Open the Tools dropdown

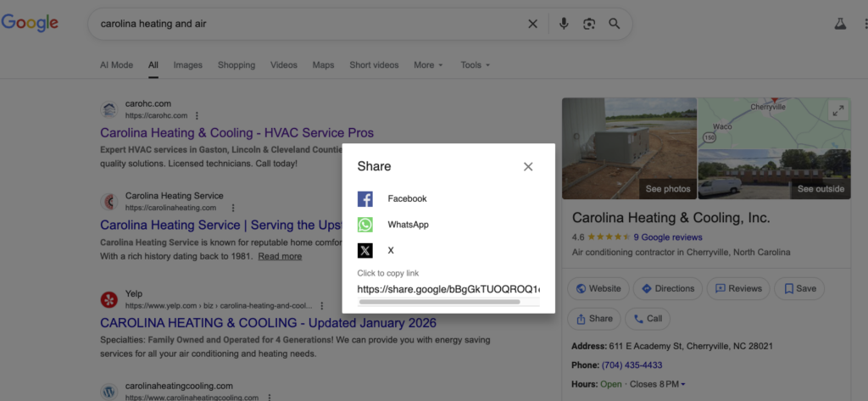tap(475, 65)
